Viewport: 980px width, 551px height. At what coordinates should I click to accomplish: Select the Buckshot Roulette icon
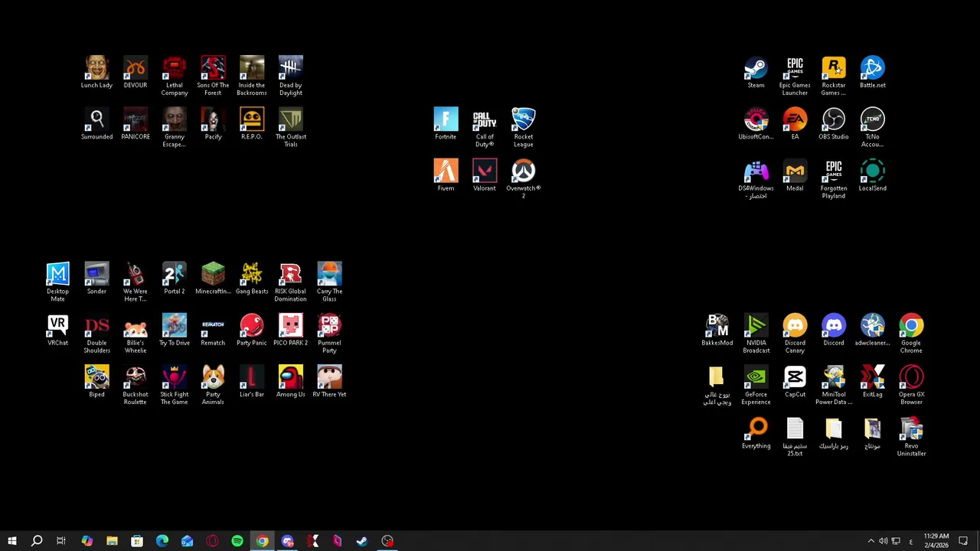point(136,384)
